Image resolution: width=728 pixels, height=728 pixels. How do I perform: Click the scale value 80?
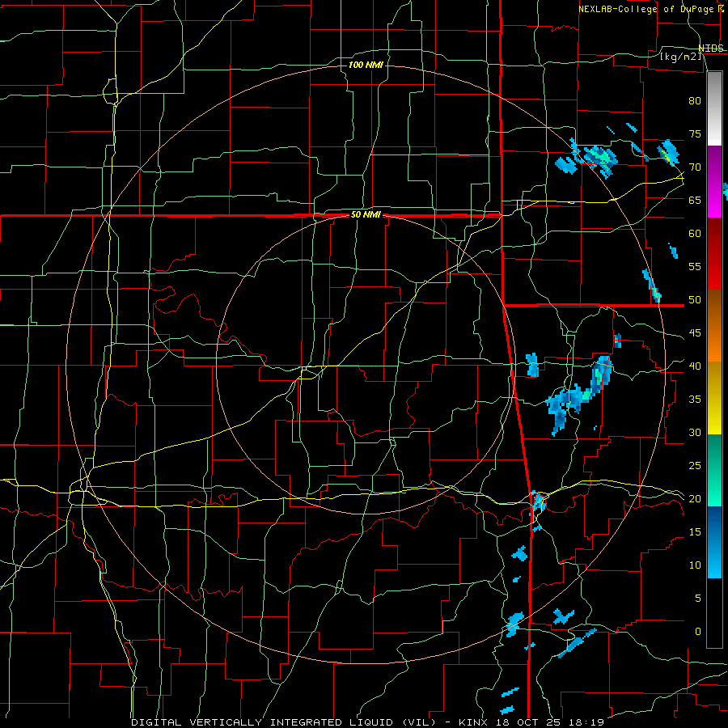tap(695, 101)
